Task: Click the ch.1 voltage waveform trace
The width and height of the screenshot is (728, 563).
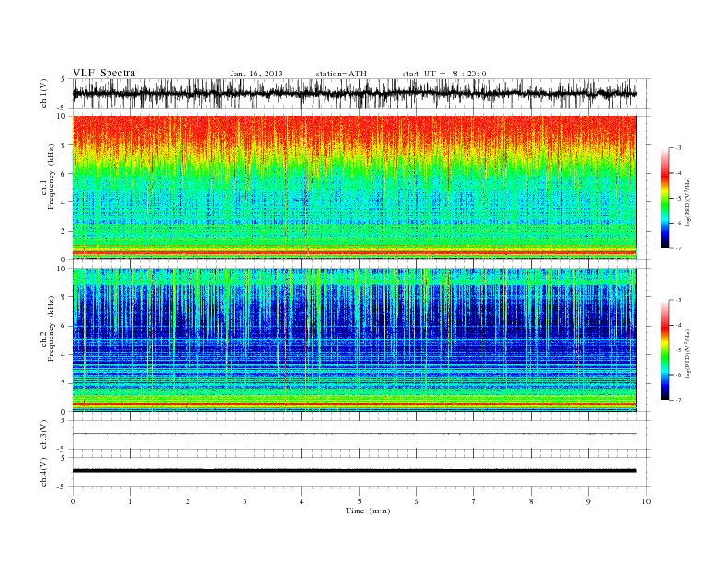Action: tap(354, 93)
